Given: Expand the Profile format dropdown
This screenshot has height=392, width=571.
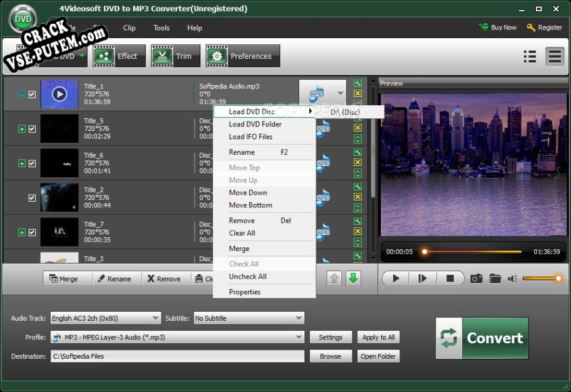Looking at the screenshot, I should coord(299,337).
